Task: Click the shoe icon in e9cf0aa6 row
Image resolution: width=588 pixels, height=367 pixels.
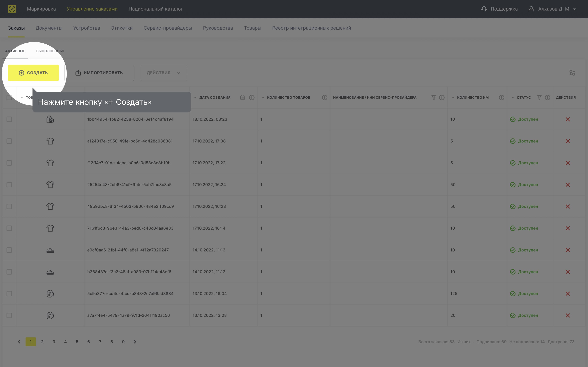Action: [x=50, y=250]
